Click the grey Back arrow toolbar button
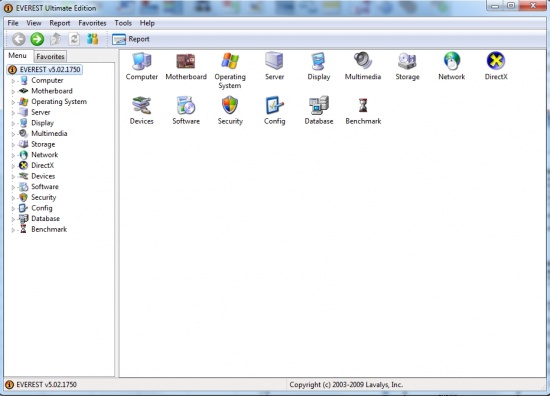Screen dimensions: 550x396 [19, 39]
